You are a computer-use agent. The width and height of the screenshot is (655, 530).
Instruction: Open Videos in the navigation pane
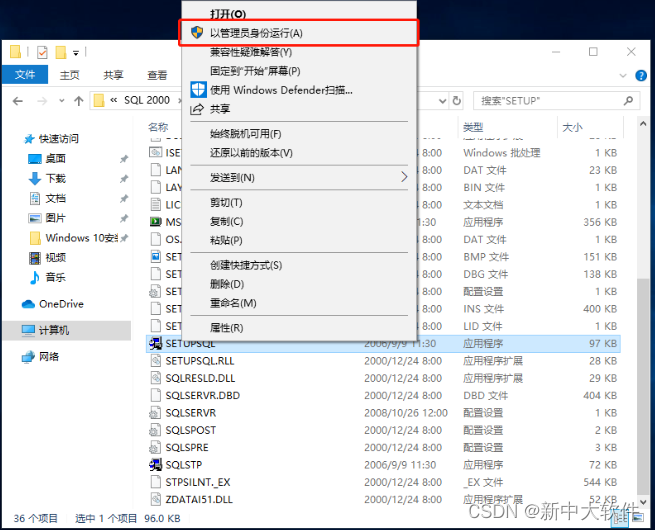(x=56, y=258)
